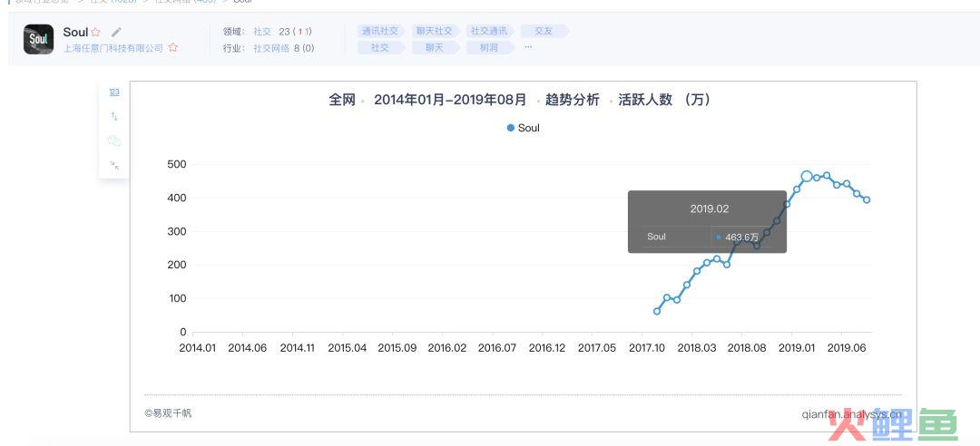Click the 趋势分析 title label
This screenshot has width=980, height=446.
click(x=572, y=100)
